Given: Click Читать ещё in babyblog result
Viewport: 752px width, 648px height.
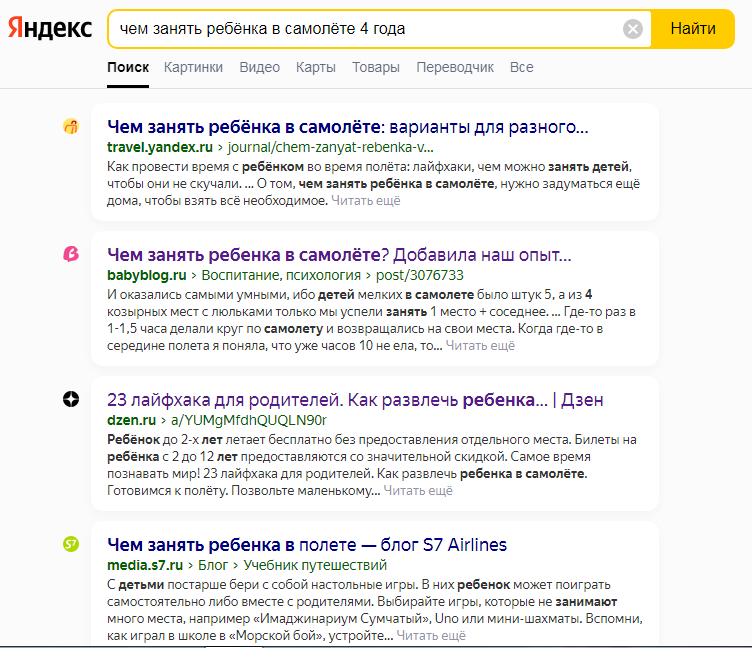Looking at the screenshot, I should tap(480, 345).
